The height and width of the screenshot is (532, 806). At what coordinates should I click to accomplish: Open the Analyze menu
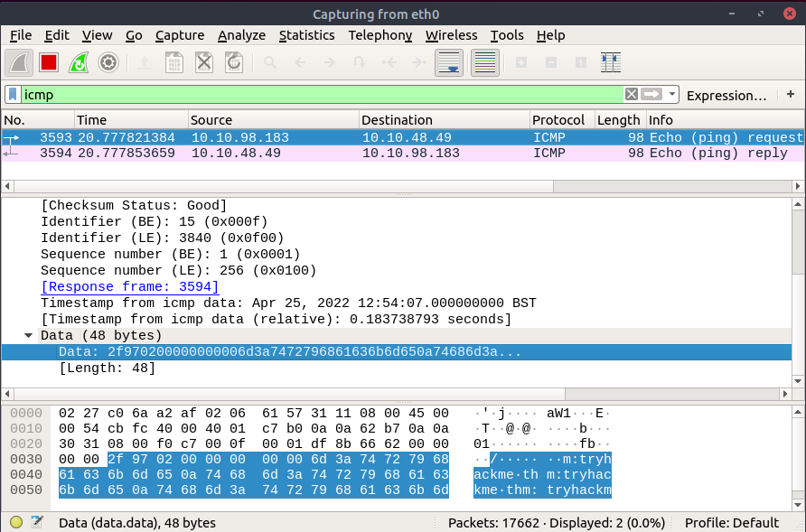click(x=241, y=35)
